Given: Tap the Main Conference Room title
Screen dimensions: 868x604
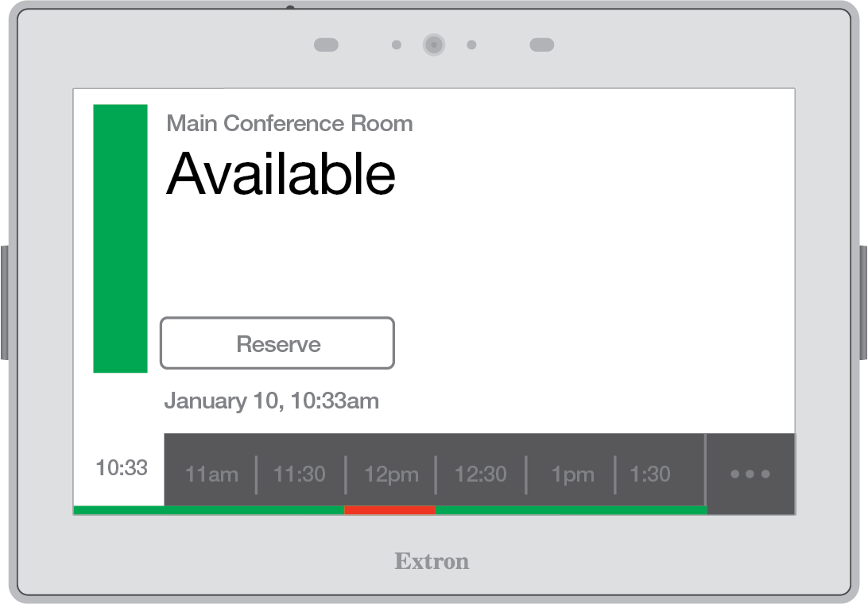Looking at the screenshot, I should (x=289, y=124).
